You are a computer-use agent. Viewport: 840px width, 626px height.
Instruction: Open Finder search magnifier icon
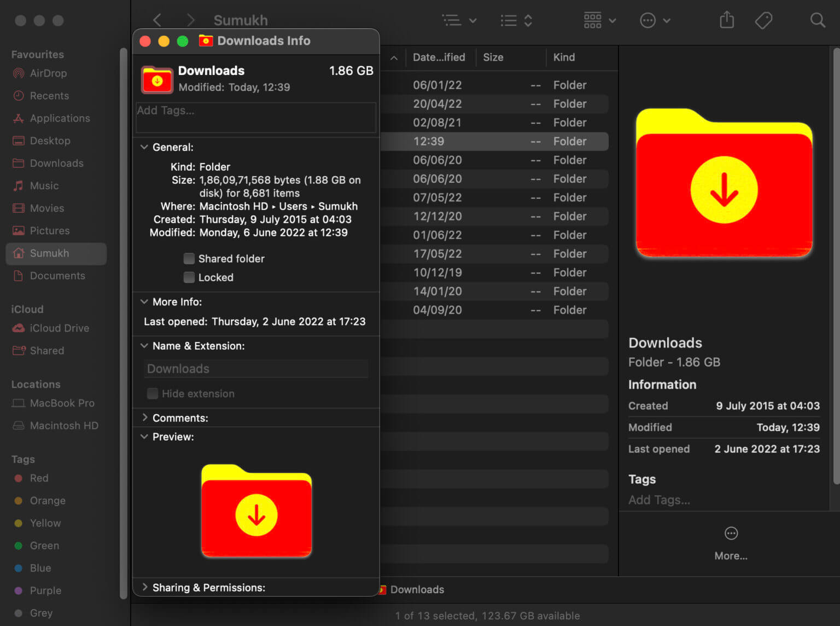[x=818, y=21]
